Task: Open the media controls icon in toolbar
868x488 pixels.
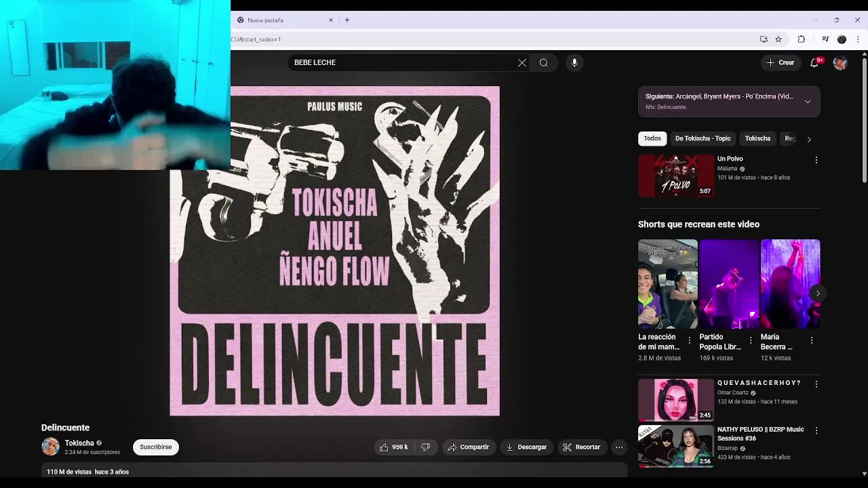Action: click(825, 39)
